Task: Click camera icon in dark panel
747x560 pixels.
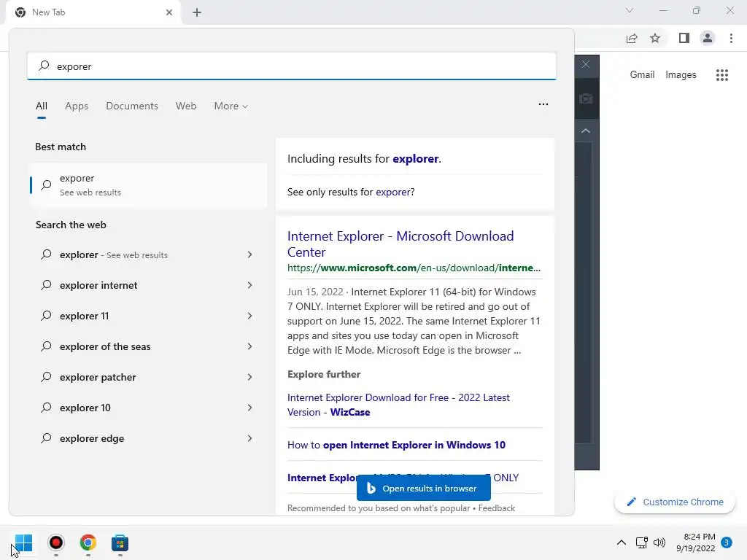Action: (586, 98)
